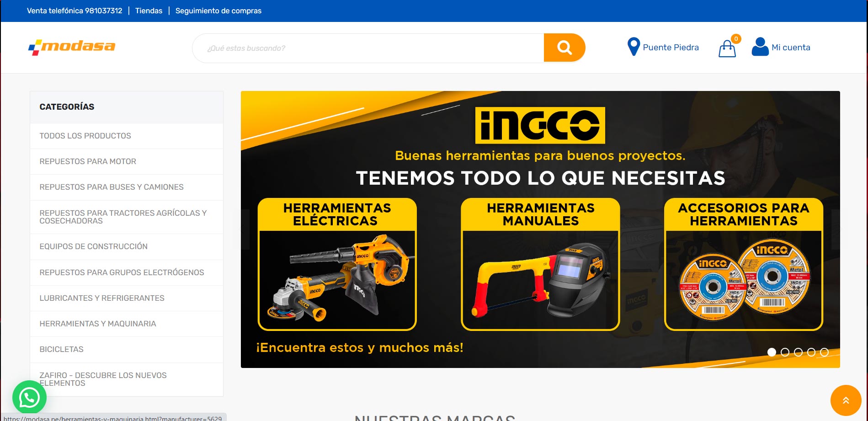Select TODOS LOS PRODUCTOS category
Viewport: 868px width, 421px height.
(x=127, y=136)
